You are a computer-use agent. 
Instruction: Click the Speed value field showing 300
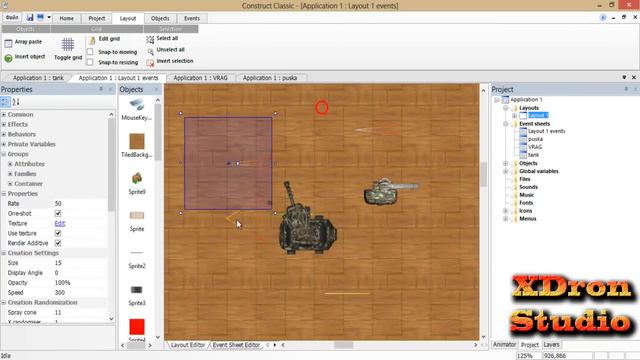click(x=80, y=293)
